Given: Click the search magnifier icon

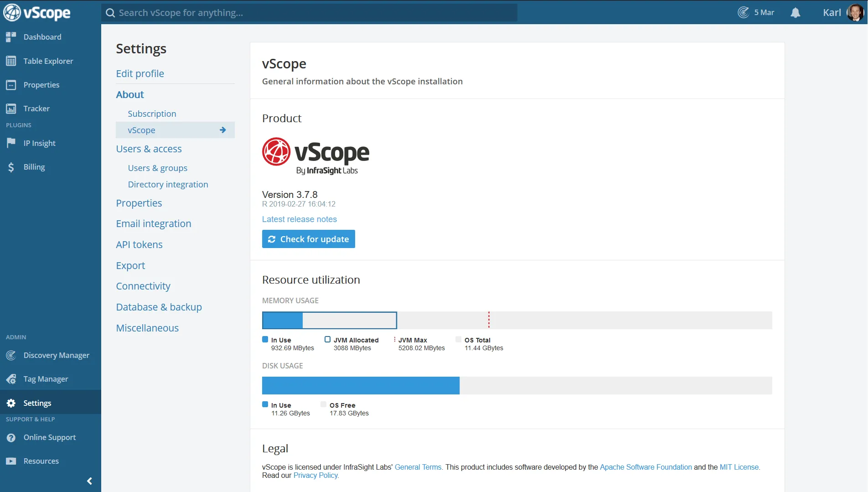Looking at the screenshot, I should [x=110, y=13].
